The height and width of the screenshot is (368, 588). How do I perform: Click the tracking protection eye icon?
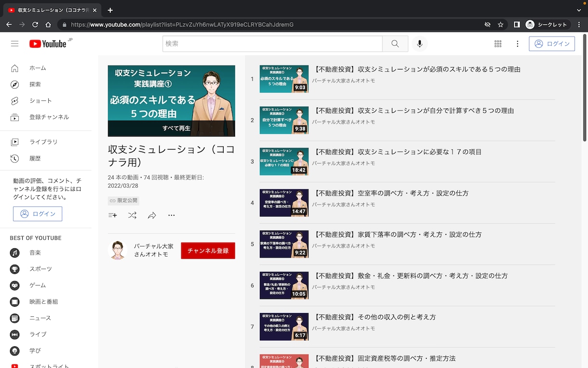[x=487, y=25]
